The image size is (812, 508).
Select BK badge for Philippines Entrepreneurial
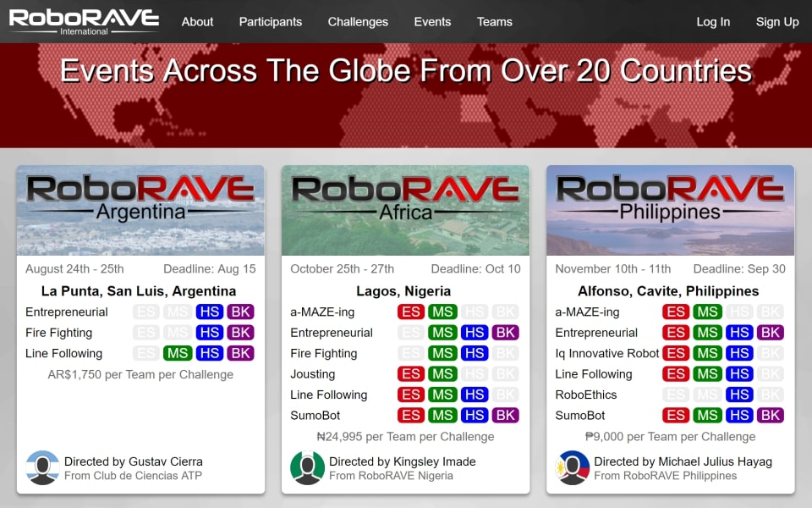click(771, 332)
